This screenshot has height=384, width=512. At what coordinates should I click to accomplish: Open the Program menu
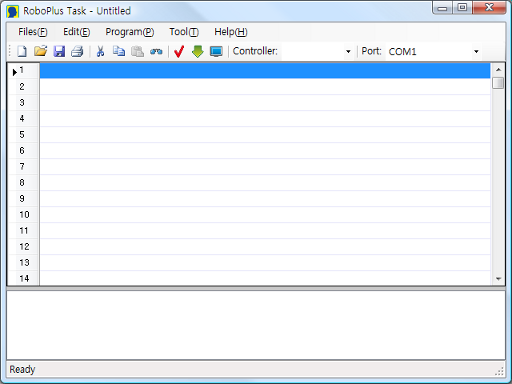[x=130, y=32]
